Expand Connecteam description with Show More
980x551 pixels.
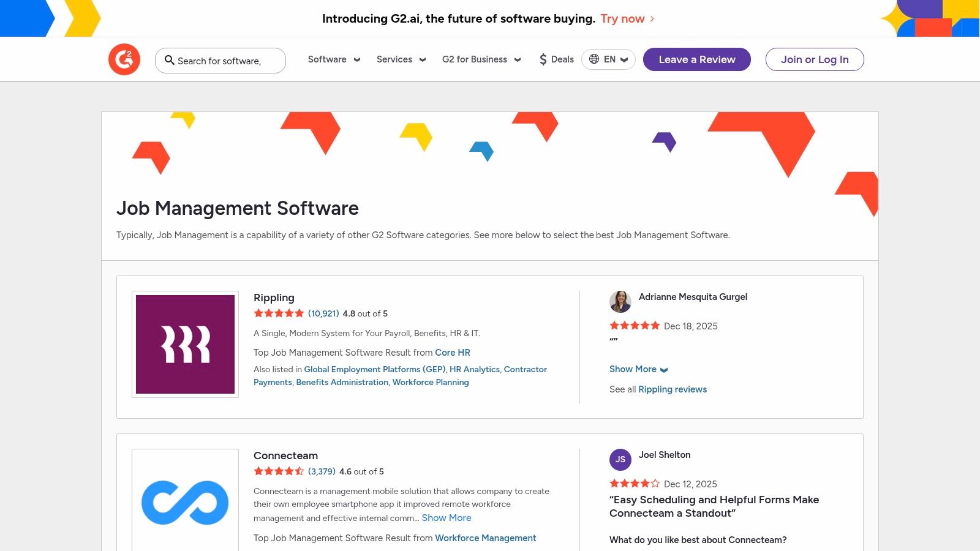tap(447, 518)
